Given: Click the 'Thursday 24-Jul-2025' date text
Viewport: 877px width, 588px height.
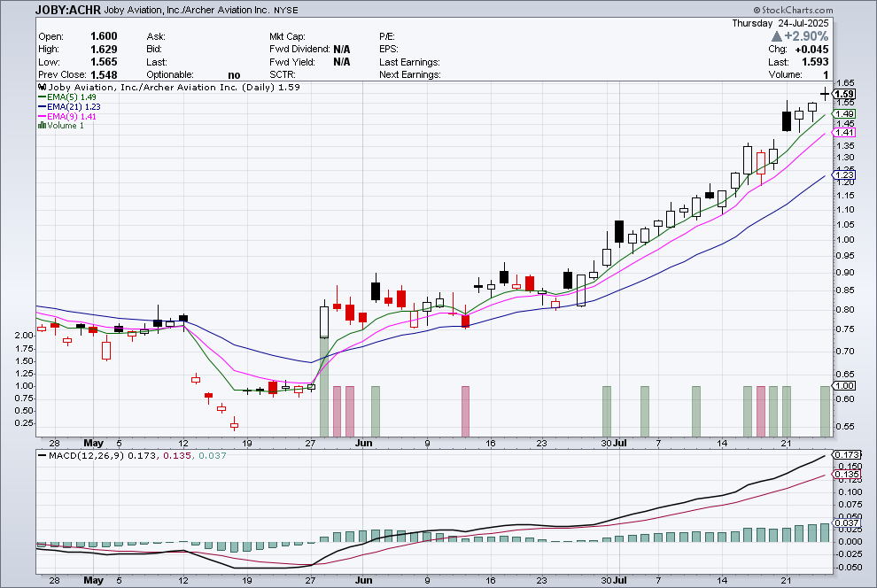Looking at the screenshot, I should pyautogui.click(x=780, y=23).
